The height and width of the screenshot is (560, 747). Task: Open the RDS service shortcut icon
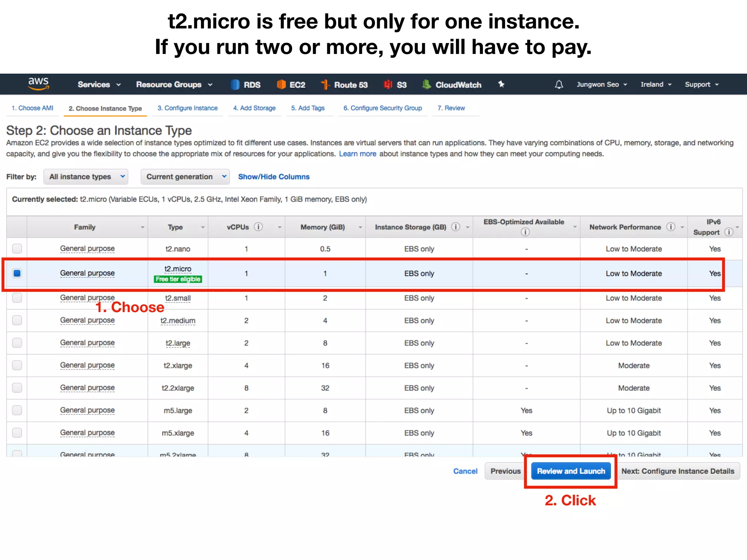pyautogui.click(x=235, y=85)
